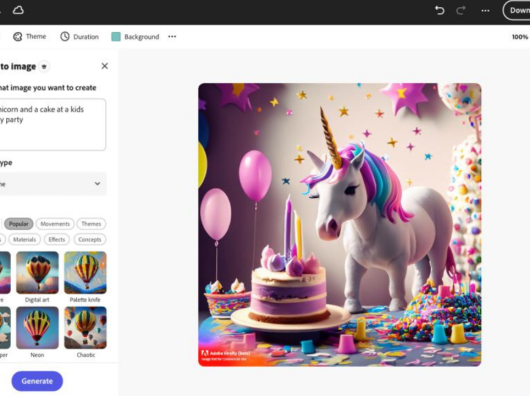Open the top bar more options menu
530x396 pixels.
[485, 11]
